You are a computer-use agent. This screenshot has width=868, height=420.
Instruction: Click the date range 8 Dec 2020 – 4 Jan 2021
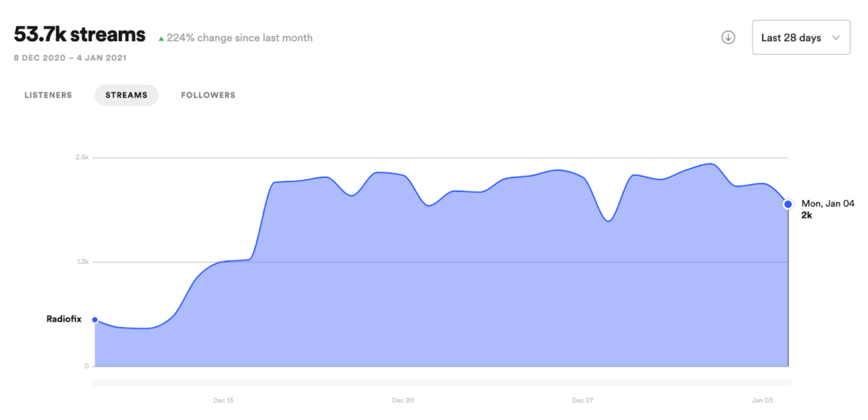71,58
